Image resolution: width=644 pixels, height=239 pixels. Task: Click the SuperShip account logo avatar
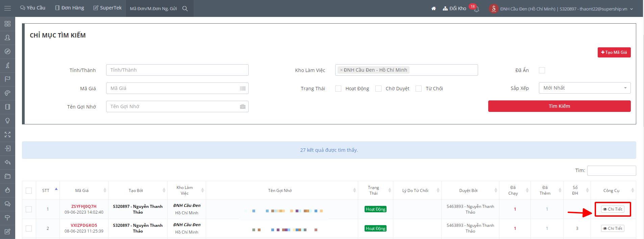494,8
